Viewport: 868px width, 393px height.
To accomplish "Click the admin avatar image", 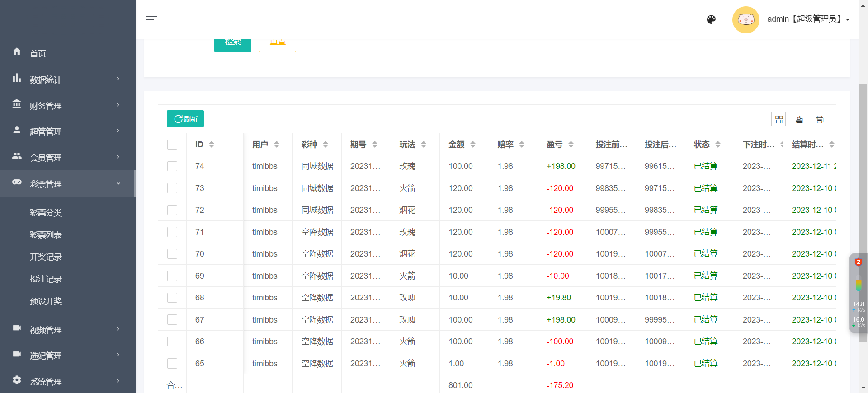I will click(745, 19).
